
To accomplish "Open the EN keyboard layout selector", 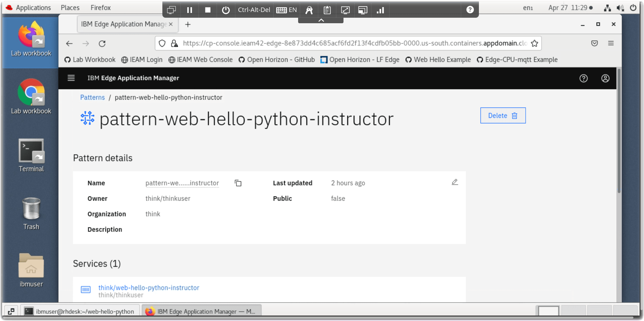I will [x=287, y=10].
